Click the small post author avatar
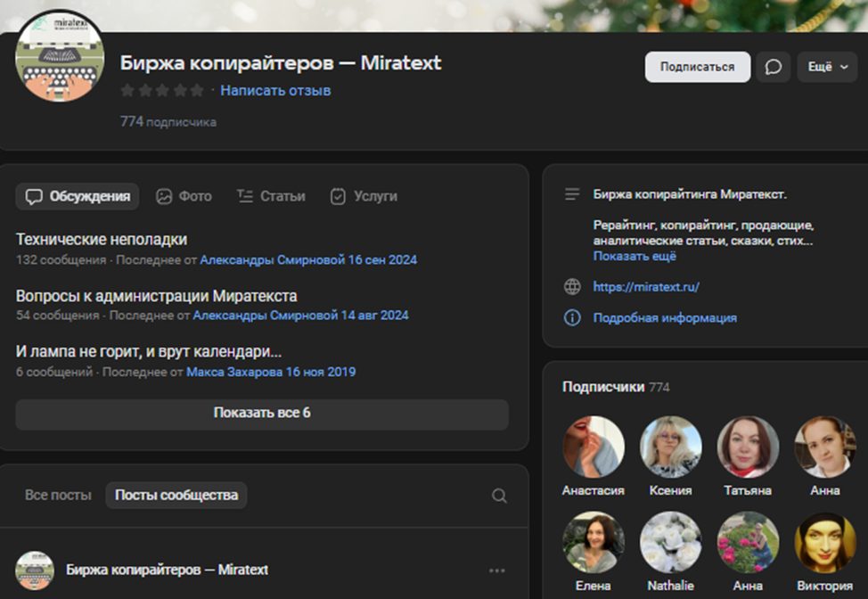Image resolution: width=868 pixels, height=599 pixels. pyautogui.click(x=35, y=570)
